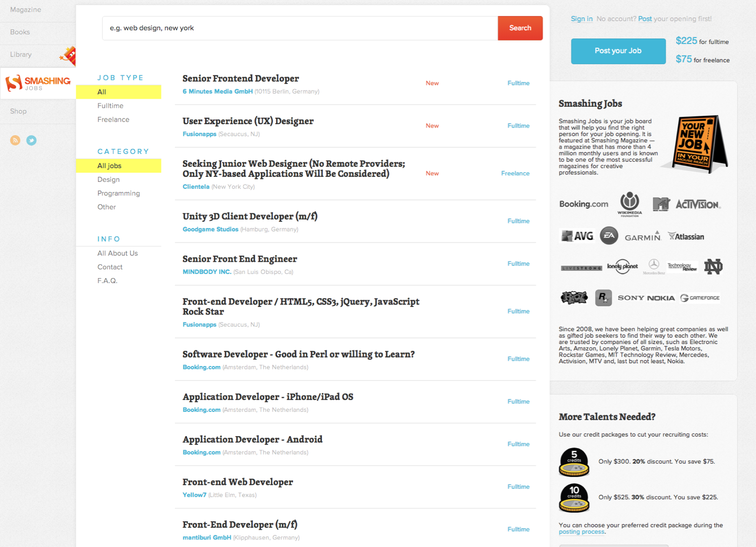756x547 pixels.
Task: Click the 10 credits coin badge
Action: pyautogui.click(x=574, y=497)
